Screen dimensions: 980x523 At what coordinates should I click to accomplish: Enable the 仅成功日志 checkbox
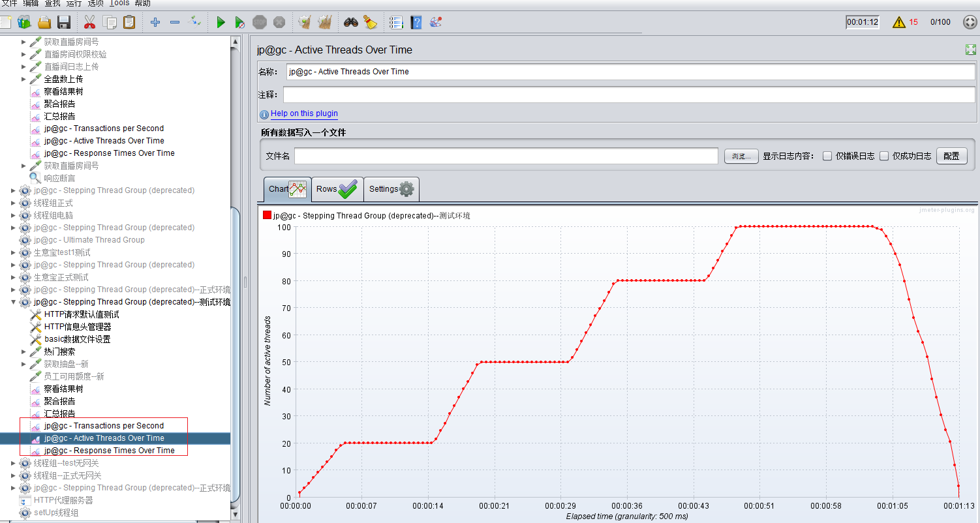pos(884,156)
